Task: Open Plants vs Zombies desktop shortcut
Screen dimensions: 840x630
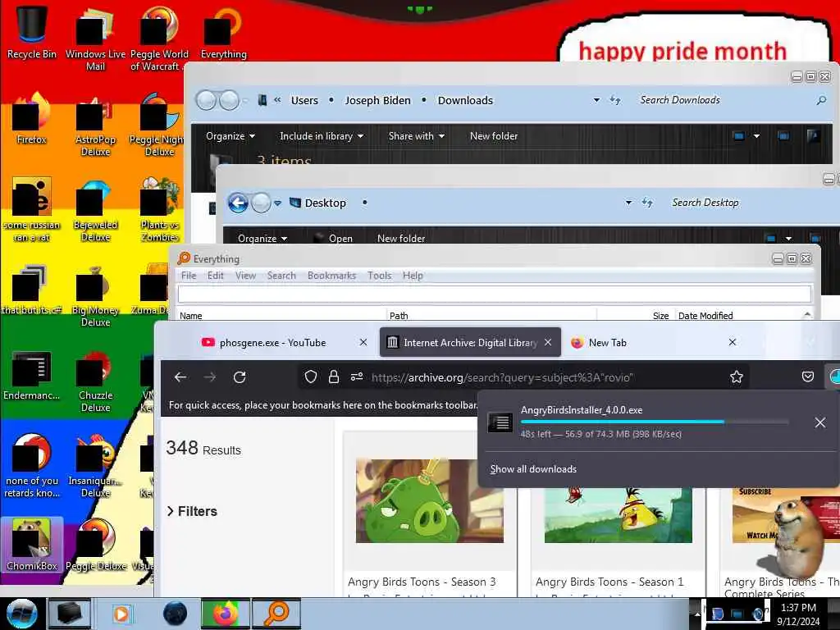Action: (x=159, y=210)
